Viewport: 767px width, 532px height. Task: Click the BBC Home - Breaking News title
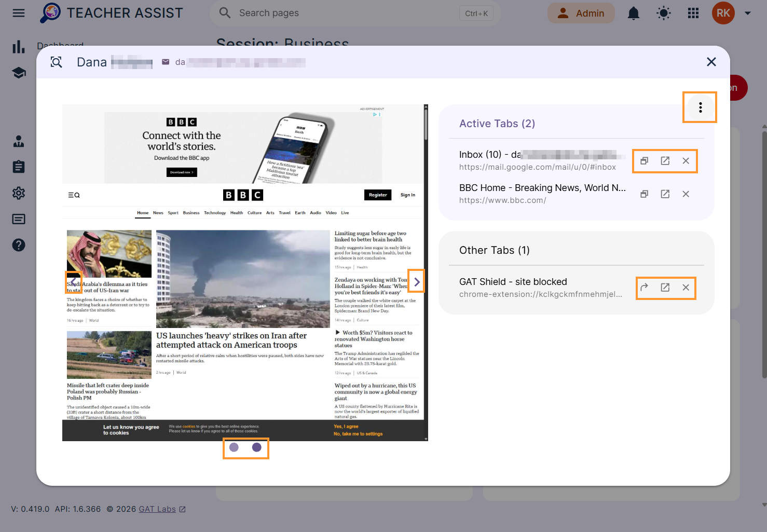tap(542, 188)
